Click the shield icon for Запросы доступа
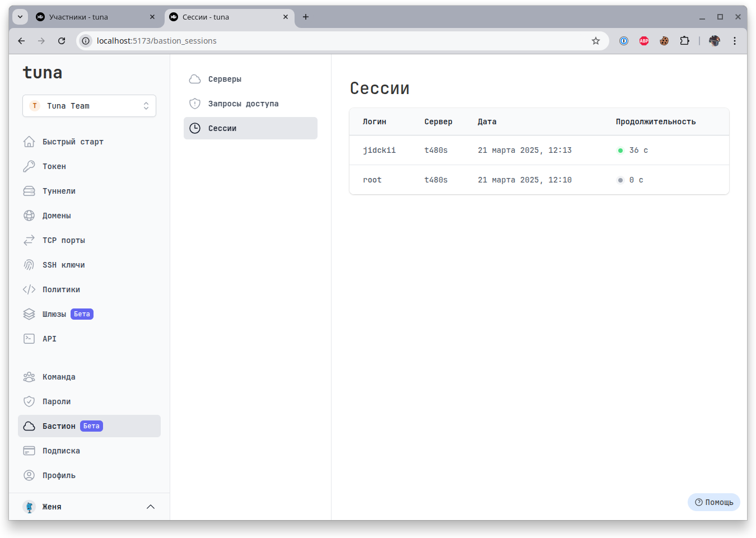The width and height of the screenshot is (756, 538). coord(195,104)
